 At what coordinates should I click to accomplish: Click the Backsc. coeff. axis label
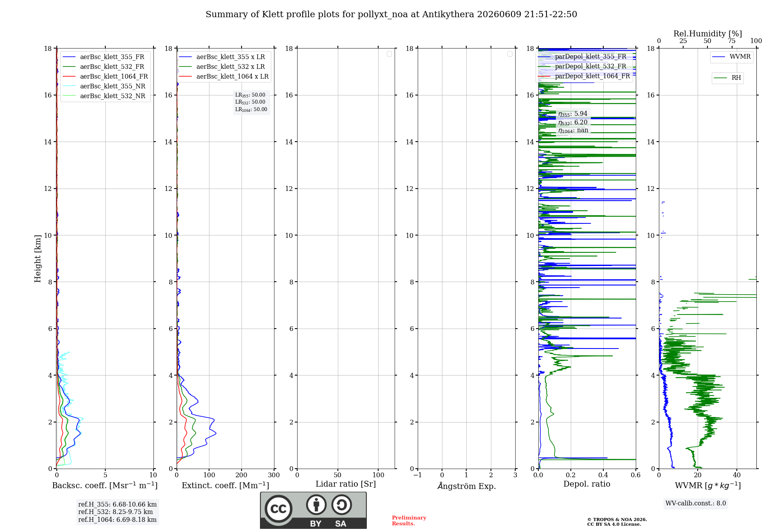[105, 485]
